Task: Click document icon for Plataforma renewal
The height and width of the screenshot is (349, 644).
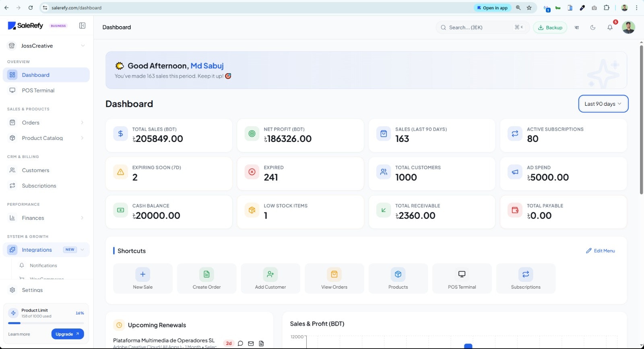Action: 261,343
